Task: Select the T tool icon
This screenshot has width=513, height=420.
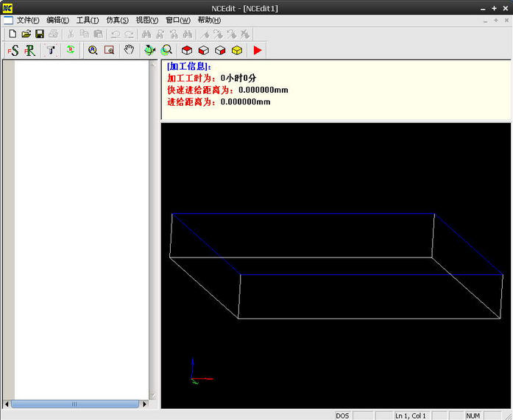Action: 51,50
